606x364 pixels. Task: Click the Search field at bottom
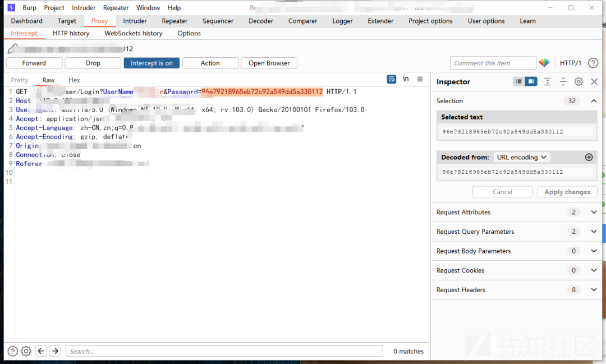(x=224, y=351)
